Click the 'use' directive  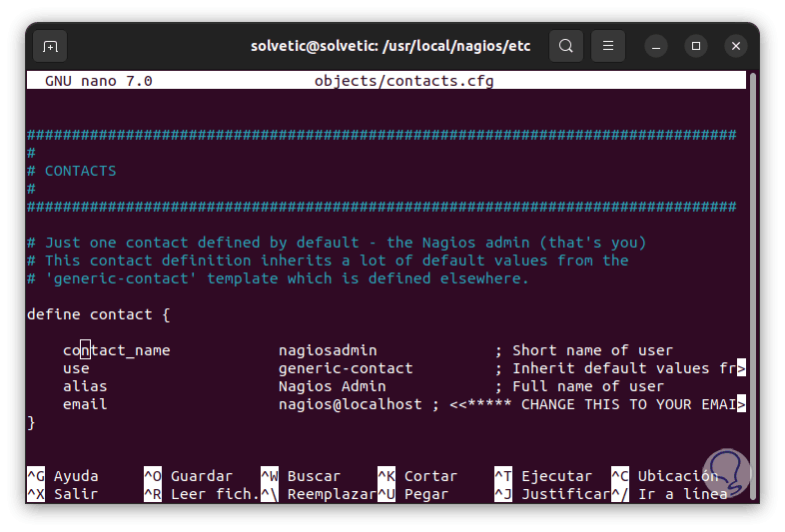point(76,369)
